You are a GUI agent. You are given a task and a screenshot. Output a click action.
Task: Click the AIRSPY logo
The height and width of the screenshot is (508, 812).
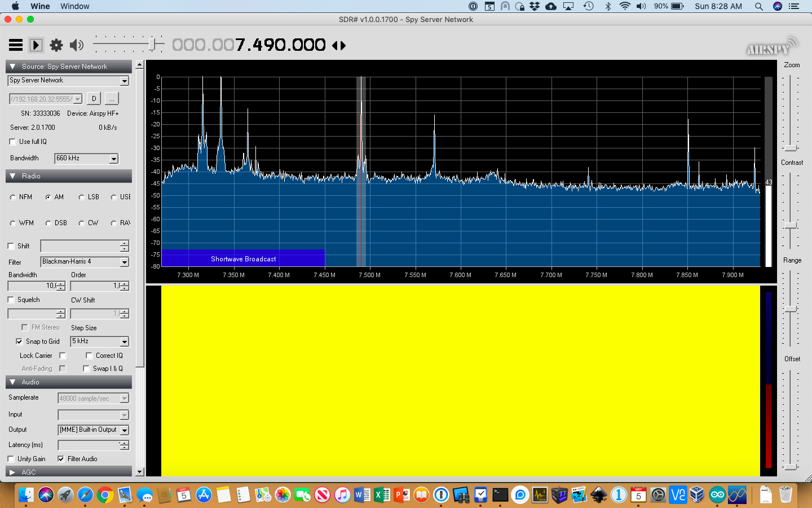[x=772, y=46]
